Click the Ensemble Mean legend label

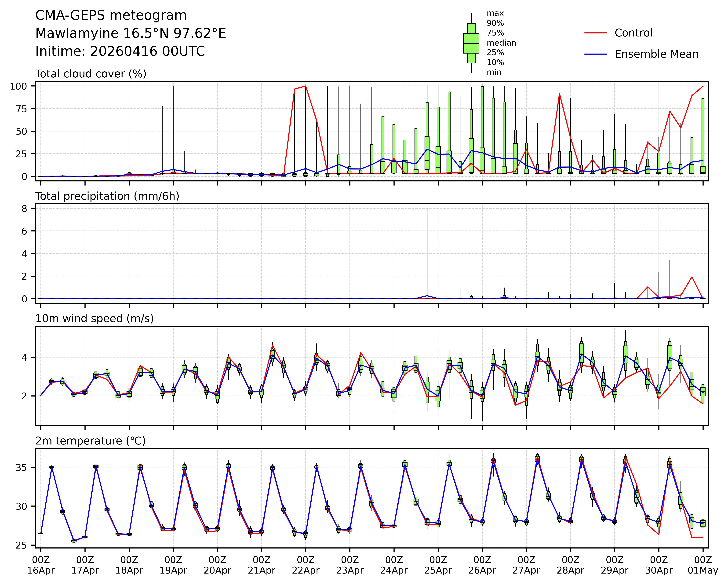click(656, 54)
